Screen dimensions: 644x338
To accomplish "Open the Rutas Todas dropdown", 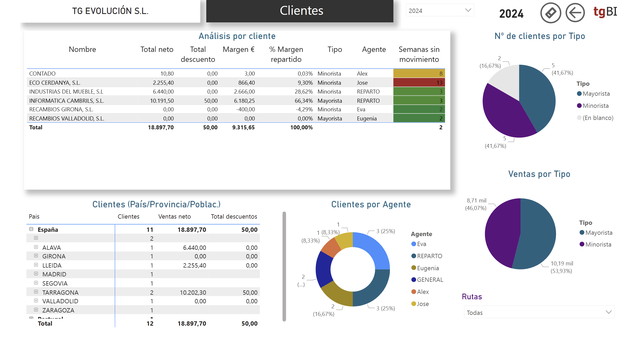I will pyautogui.click(x=539, y=312).
